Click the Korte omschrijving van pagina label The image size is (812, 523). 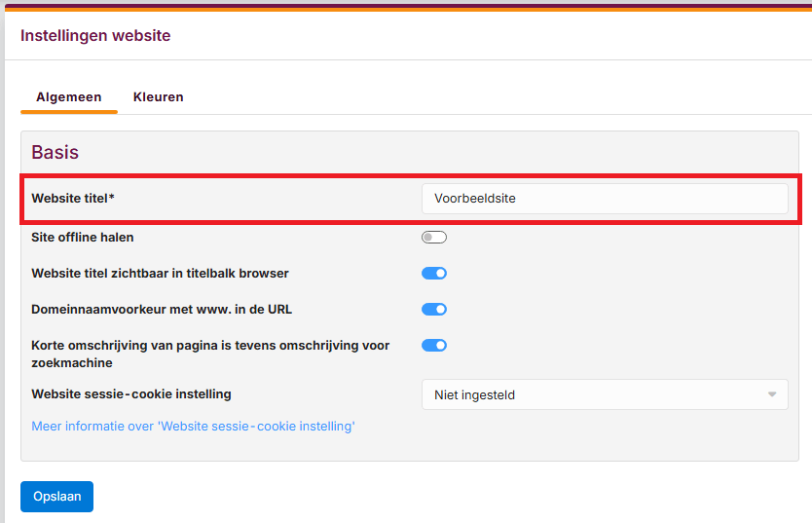(210, 346)
